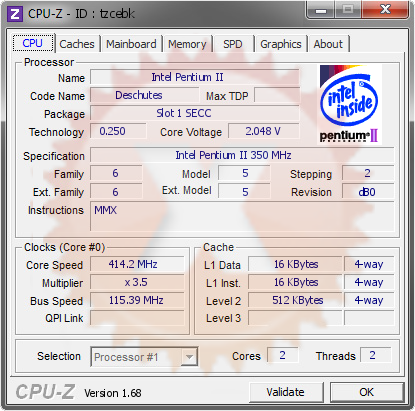Click the CPU-Z logo text at the bottom
The width and height of the screenshot is (415, 411).
click(45, 391)
